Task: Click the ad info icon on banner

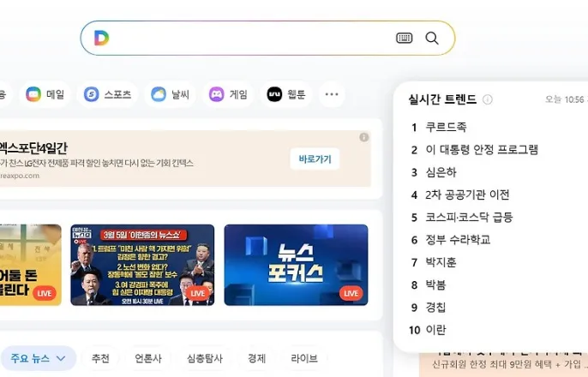Action: click(x=363, y=137)
